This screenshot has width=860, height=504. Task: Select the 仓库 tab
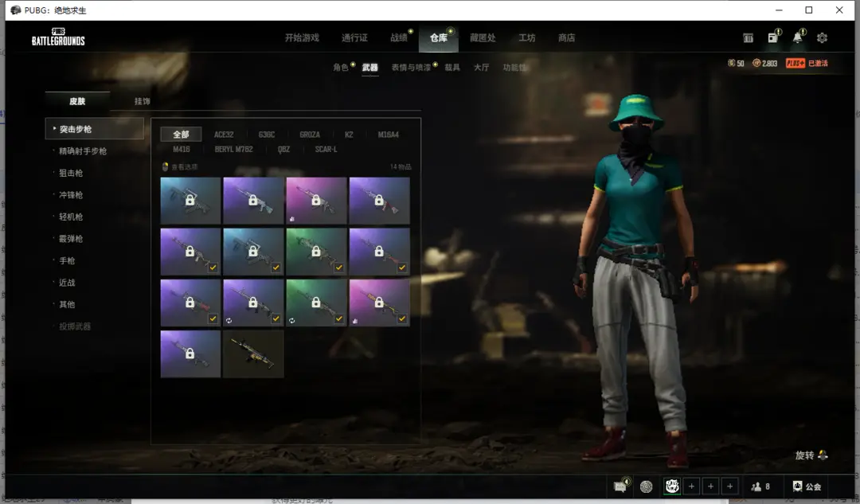click(438, 38)
